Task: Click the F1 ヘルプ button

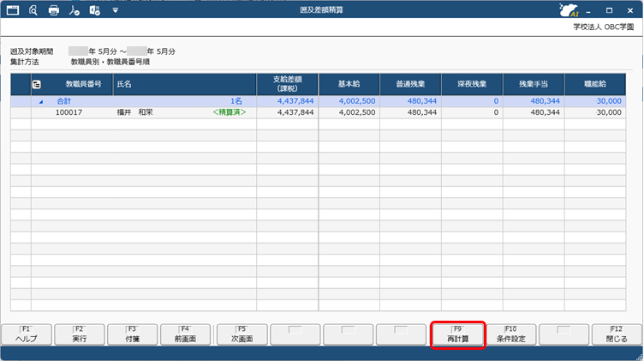Action: 27,334
